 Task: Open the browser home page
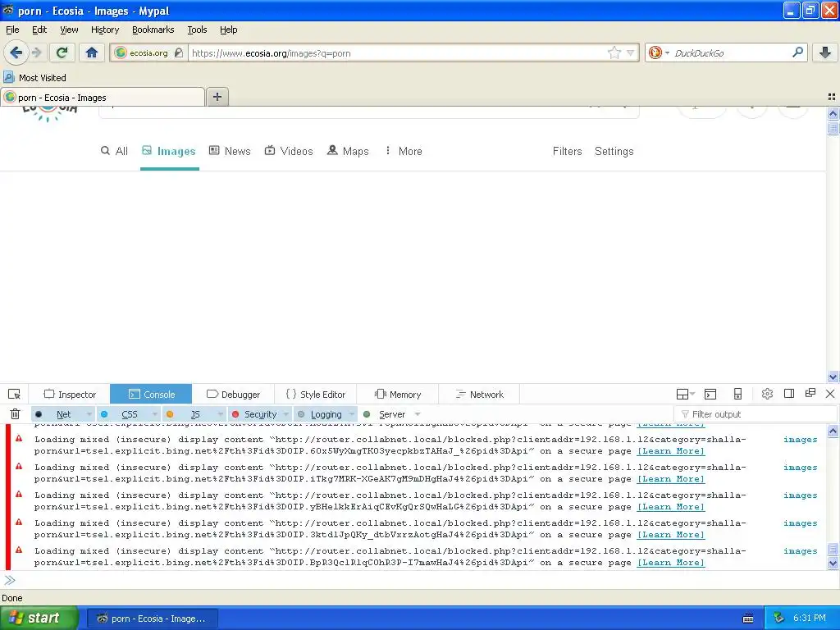(92, 52)
